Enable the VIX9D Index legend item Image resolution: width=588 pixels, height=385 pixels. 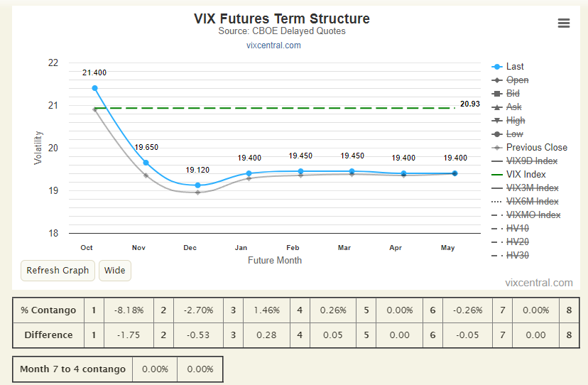click(x=532, y=161)
